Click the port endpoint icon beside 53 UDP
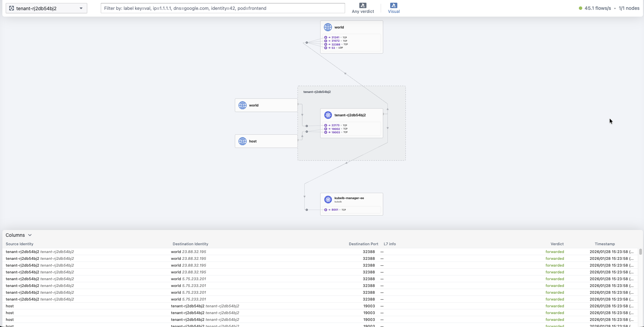 326,48
